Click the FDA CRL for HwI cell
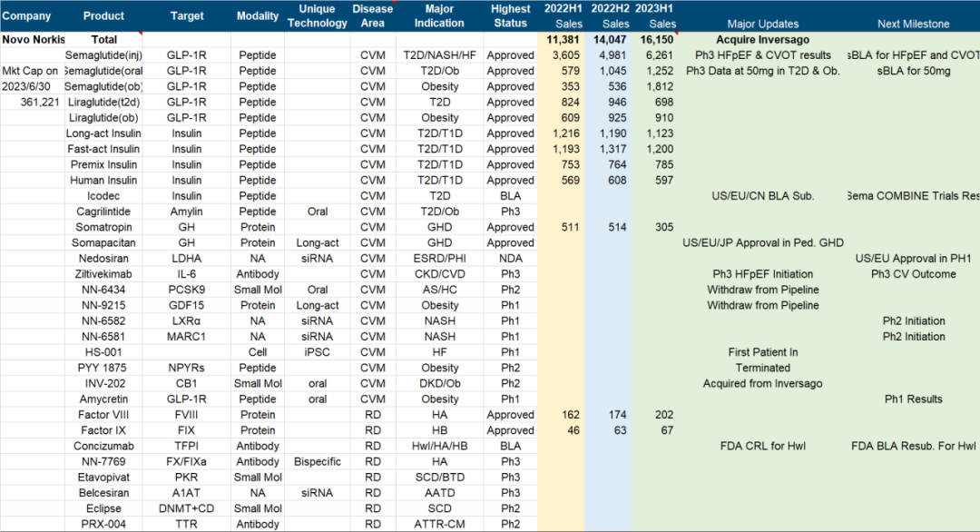This screenshot has height=532, width=980. [762, 446]
